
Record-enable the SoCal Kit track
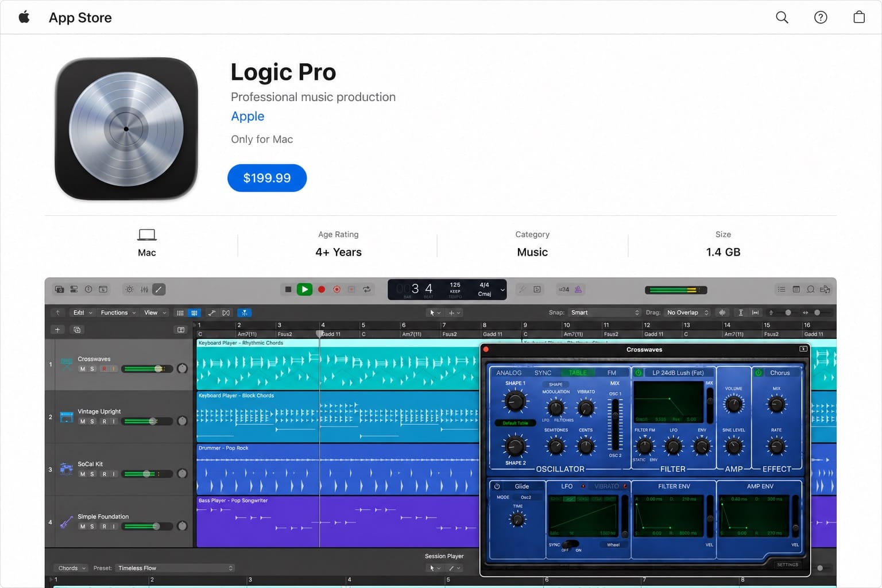104,474
